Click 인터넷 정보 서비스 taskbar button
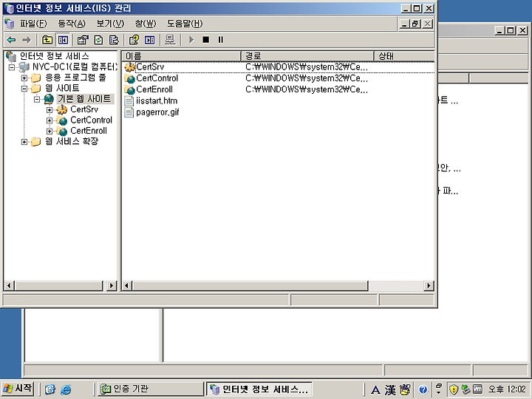 [259, 389]
